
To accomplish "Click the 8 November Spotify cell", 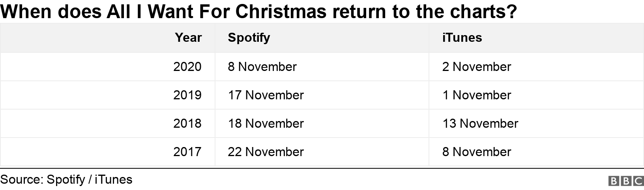I will [x=262, y=67].
